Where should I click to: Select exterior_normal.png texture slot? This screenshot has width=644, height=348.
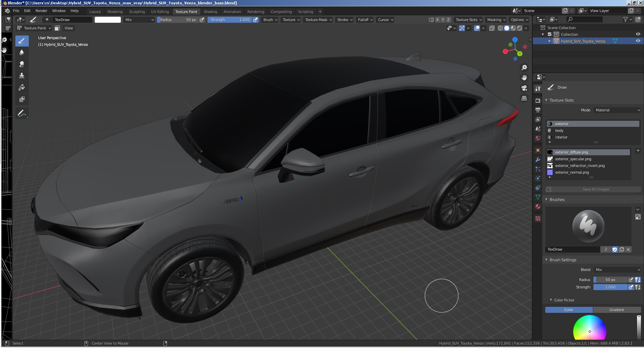(588, 172)
